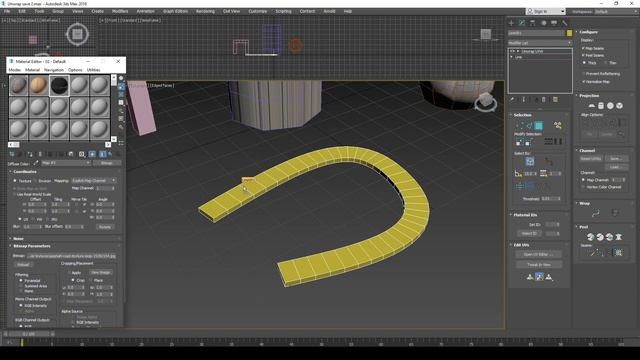Click Configure Modifier Sets icon below the stack

click(x=555, y=100)
